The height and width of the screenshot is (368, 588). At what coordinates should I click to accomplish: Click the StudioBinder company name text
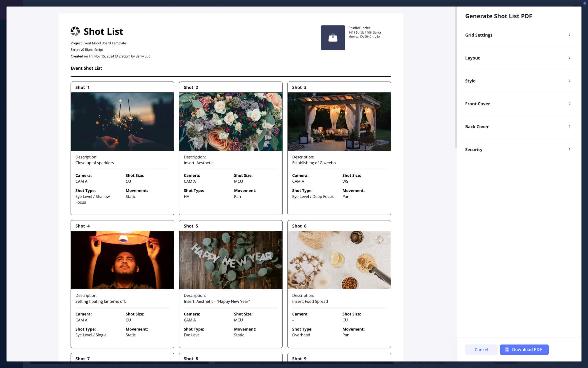tap(359, 28)
